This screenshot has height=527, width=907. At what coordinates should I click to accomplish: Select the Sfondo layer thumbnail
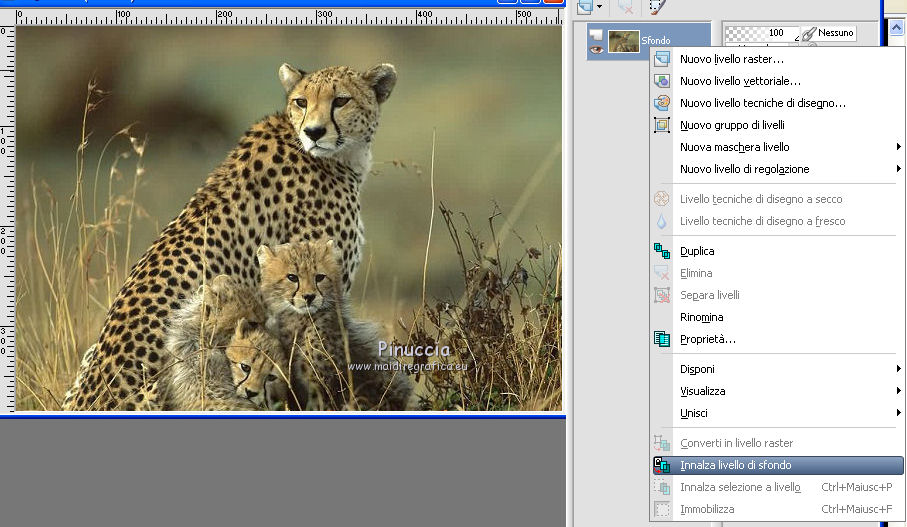click(624, 41)
